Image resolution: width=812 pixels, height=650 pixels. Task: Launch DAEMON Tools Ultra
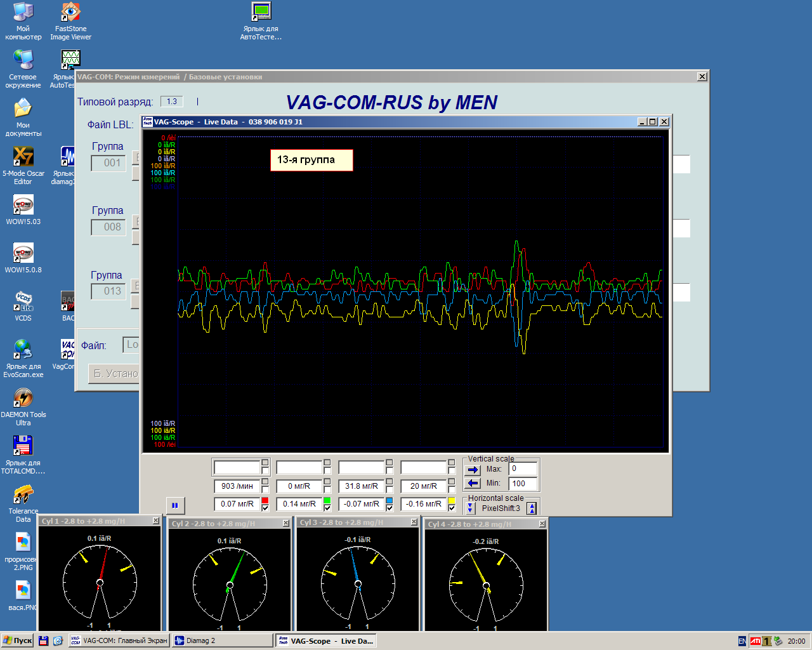click(23, 408)
